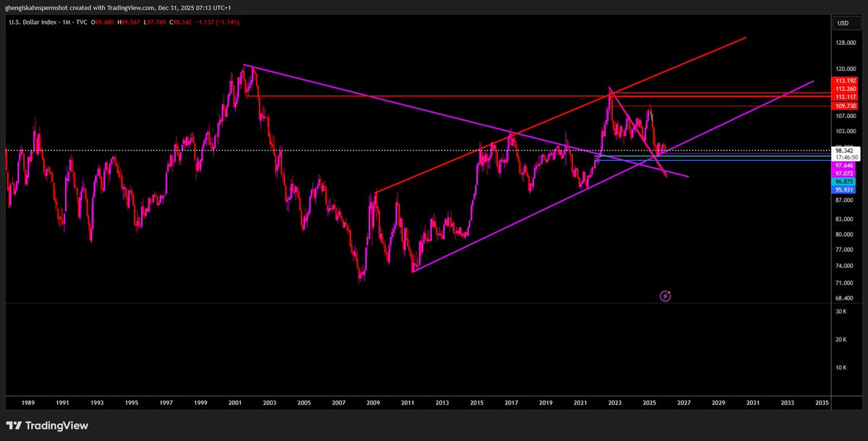Click the 87.000 price axis tick
Viewport: 868px width, 441px height.
[846, 200]
